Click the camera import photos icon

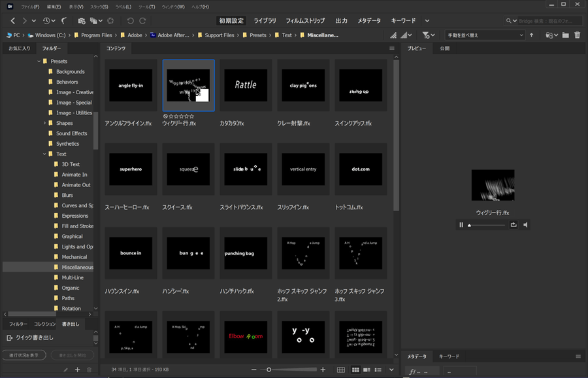[x=82, y=21]
